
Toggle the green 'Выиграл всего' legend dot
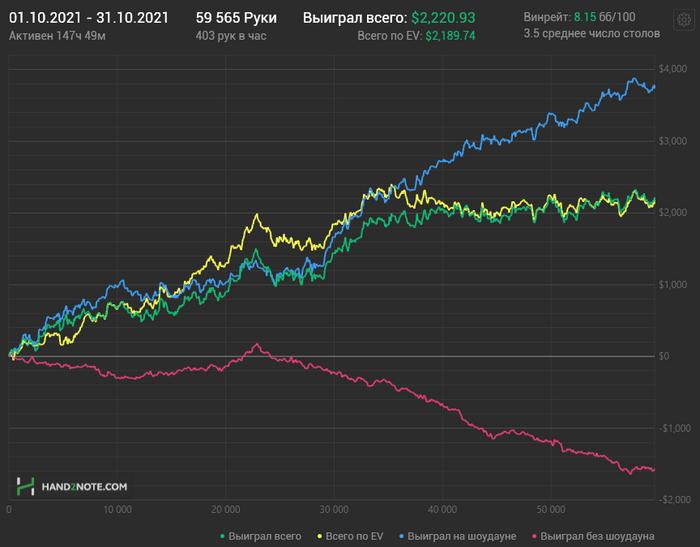point(222,536)
